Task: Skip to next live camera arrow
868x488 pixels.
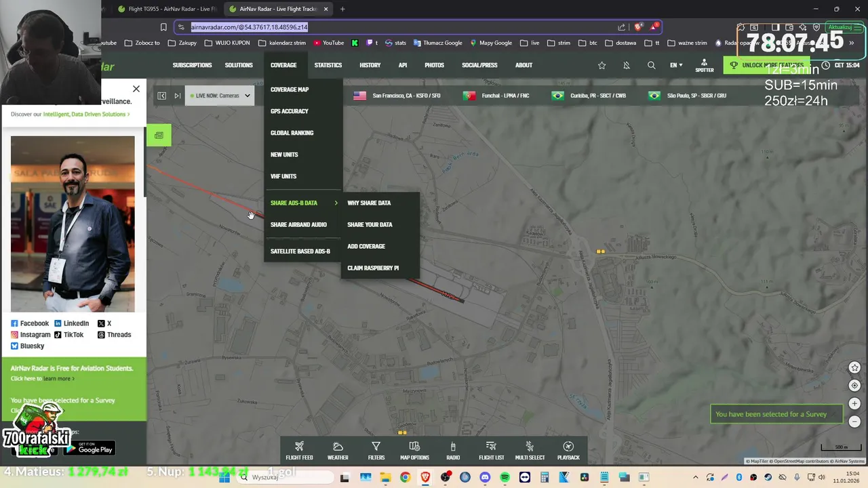Action: point(177,96)
